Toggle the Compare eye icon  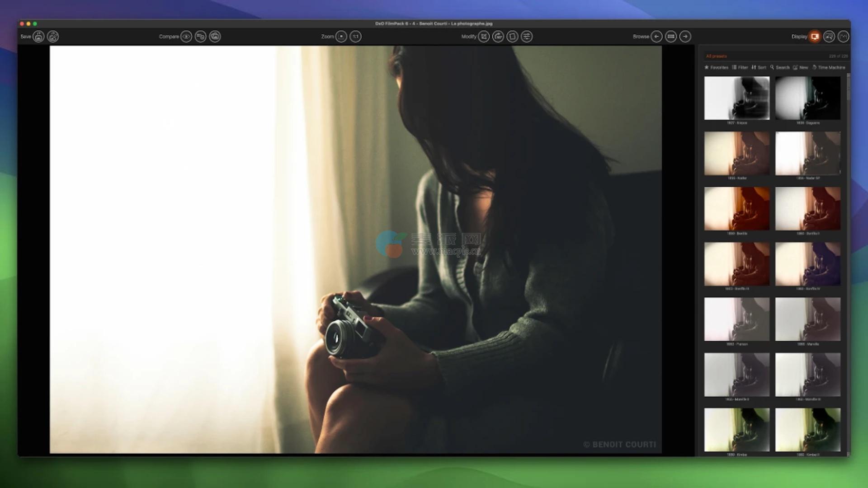(186, 37)
